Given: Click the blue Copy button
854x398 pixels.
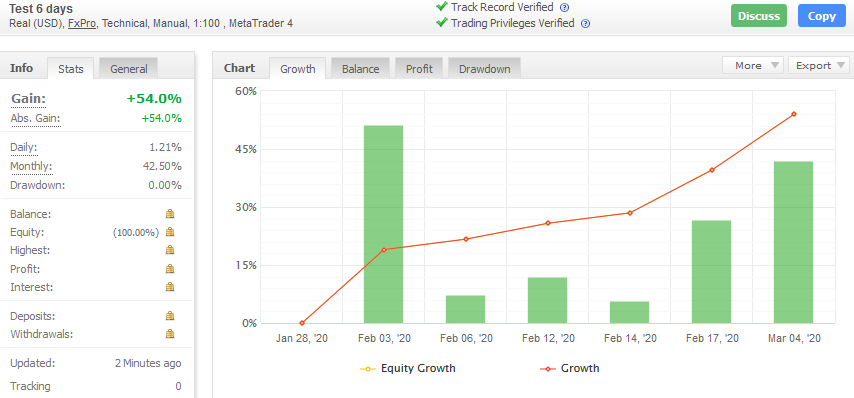Looking at the screenshot, I should [822, 16].
